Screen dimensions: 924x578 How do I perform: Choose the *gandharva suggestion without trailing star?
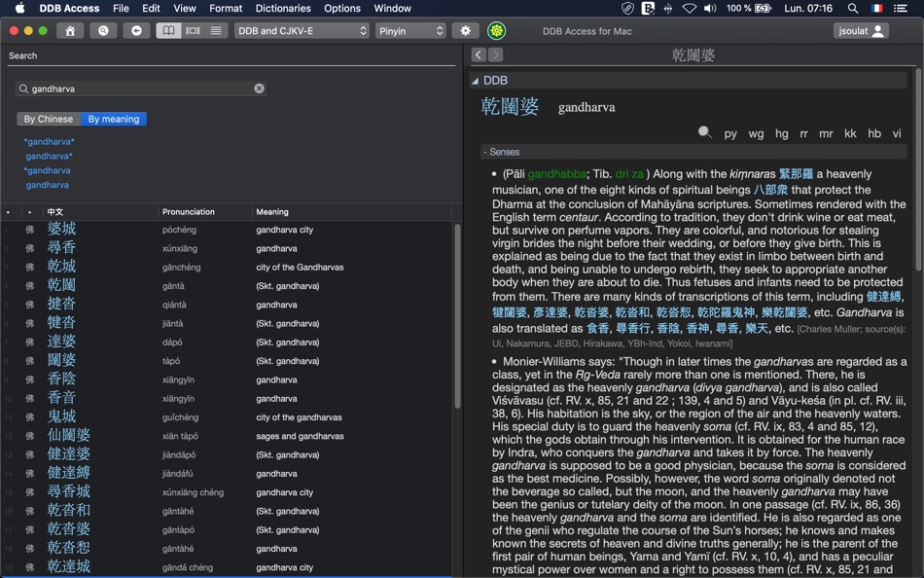point(47,170)
